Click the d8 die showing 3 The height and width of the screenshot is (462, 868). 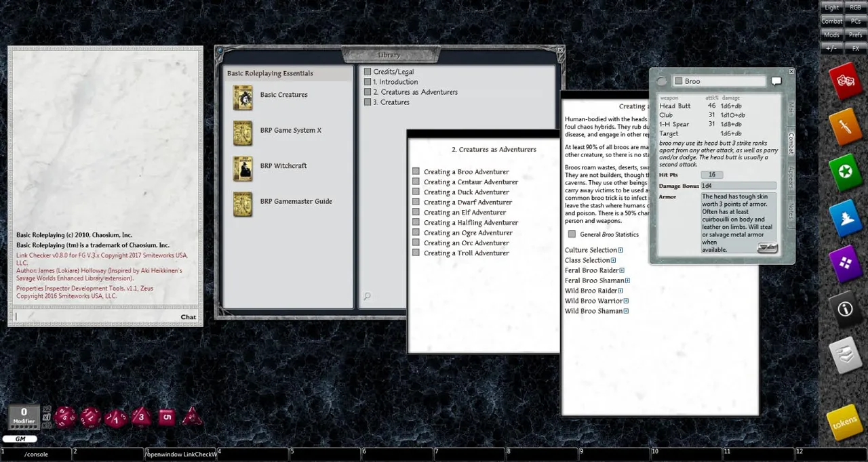(141, 416)
